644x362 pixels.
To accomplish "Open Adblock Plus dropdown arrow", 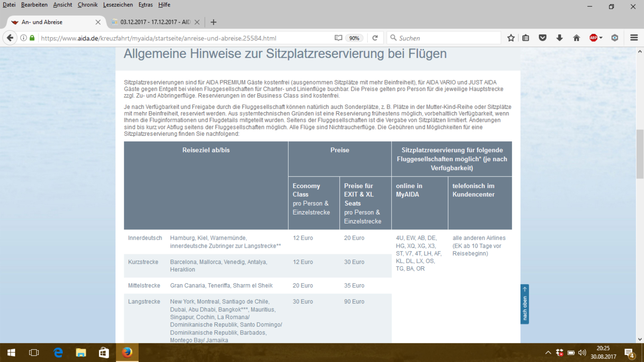I will point(601,38).
